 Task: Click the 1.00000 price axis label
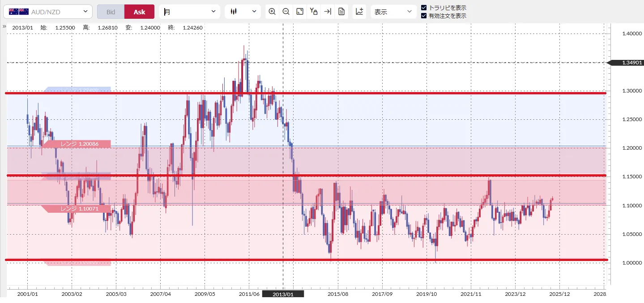pos(632,263)
